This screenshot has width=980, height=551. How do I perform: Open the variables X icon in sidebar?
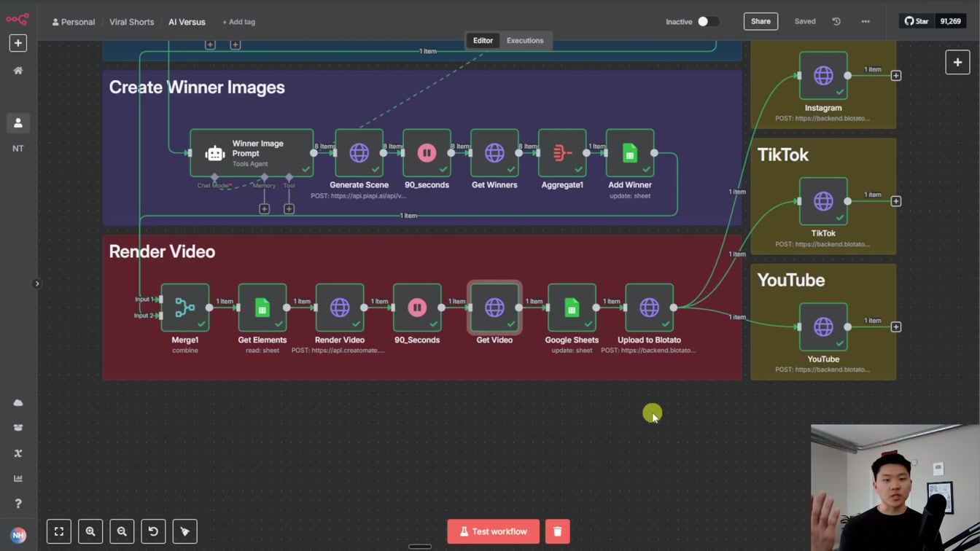click(18, 453)
